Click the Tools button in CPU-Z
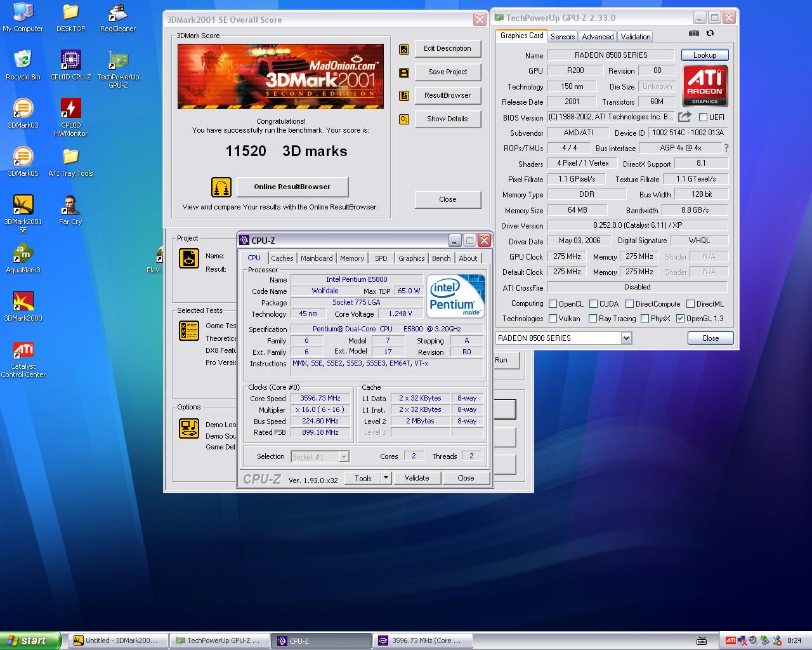 tap(363, 478)
